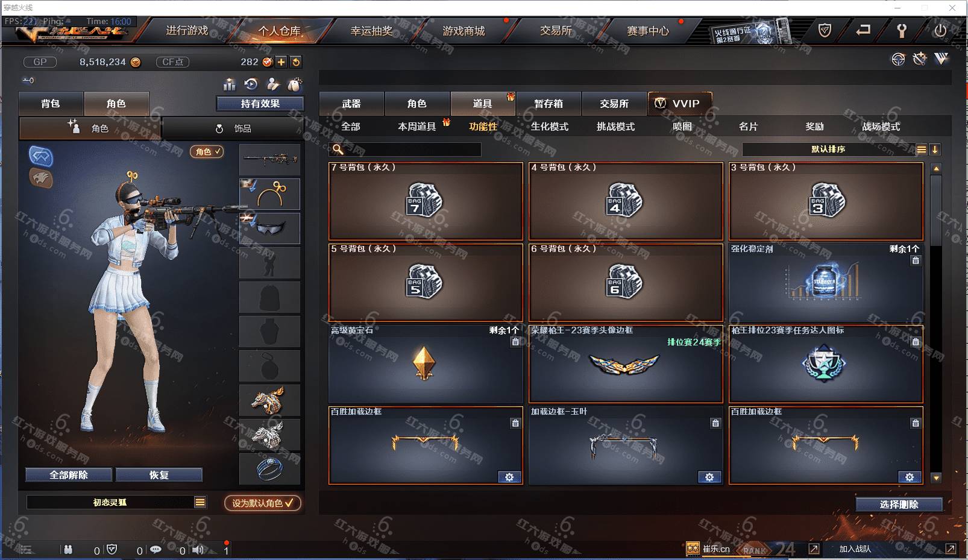This screenshot has height=560, width=968.
Task: Click the wrench settings icon in top bar
Action: coord(902,30)
